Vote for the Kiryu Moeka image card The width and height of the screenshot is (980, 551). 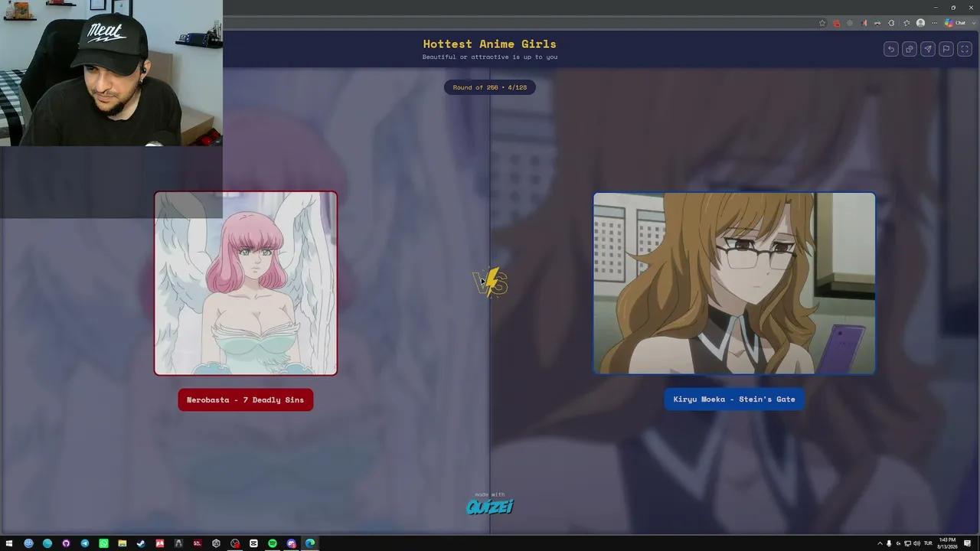coord(734,283)
